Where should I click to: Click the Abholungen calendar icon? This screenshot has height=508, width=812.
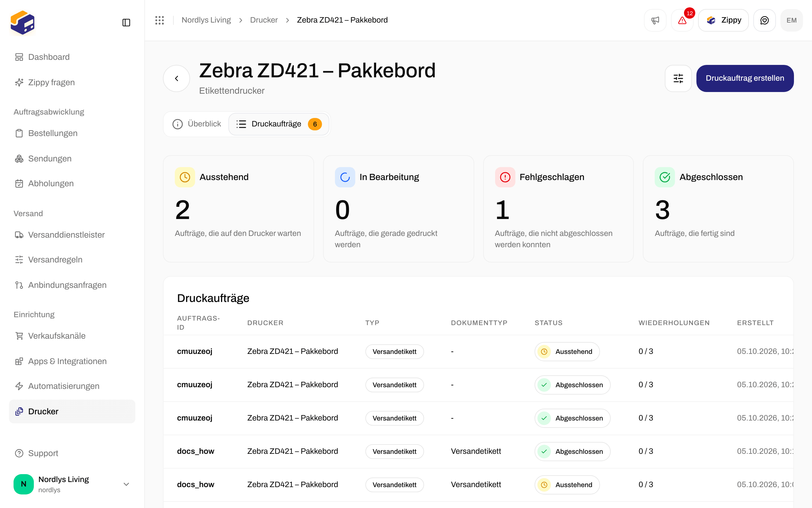tap(19, 183)
